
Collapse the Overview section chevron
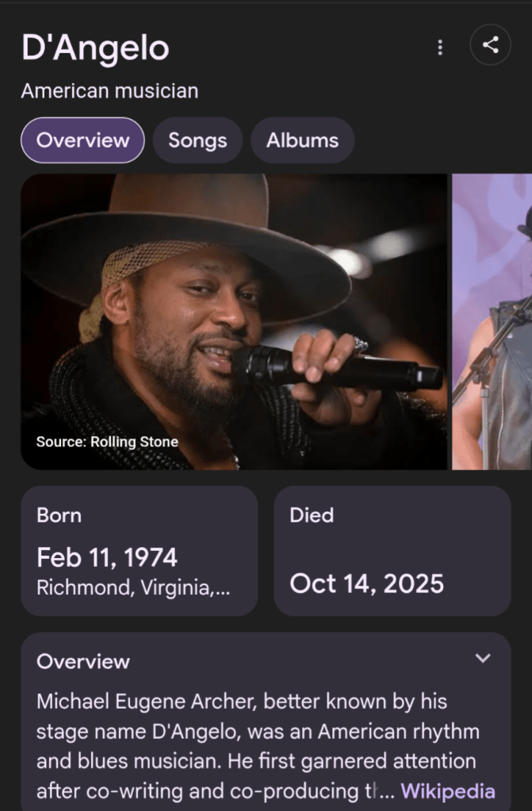tap(483, 658)
